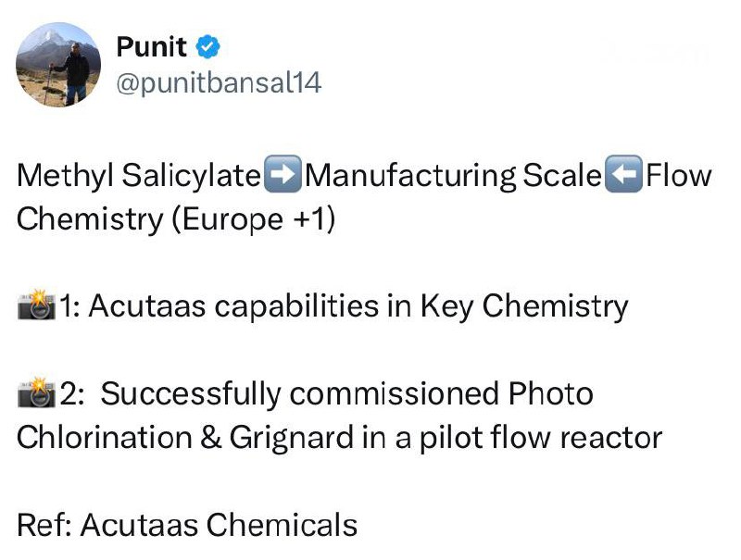Click the word Flow in first line
741x560 pixels.
pyautogui.click(x=679, y=175)
